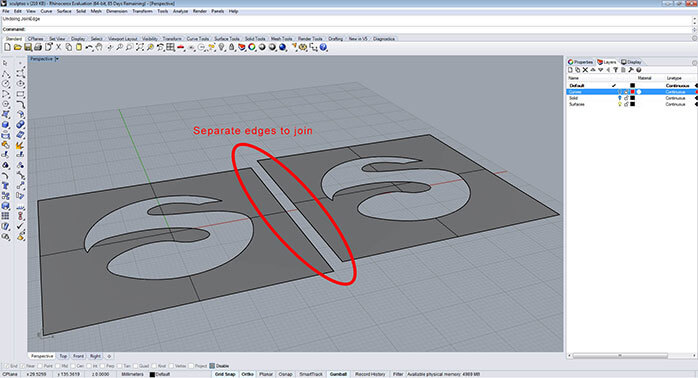The height and width of the screenshot is (378, 698).
Task: Open the Curve menu
Action: coord(46,11)
